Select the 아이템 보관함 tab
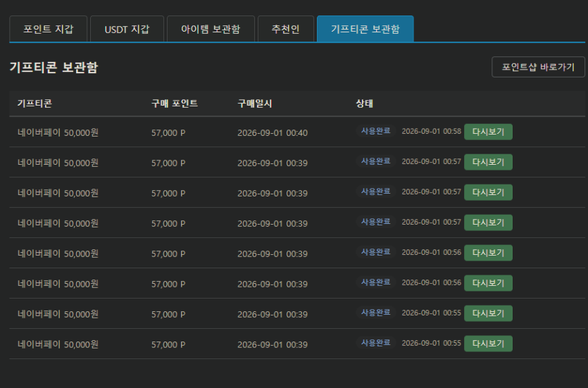The image size is (588, 388). [211, 29]
